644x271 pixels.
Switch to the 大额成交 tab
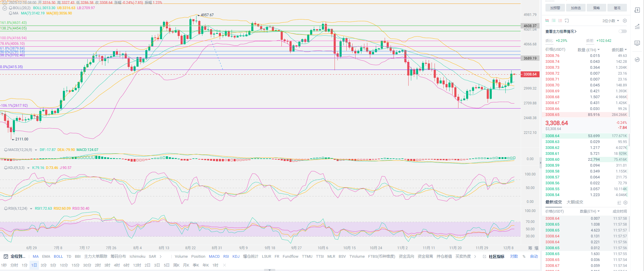point(575,202)
